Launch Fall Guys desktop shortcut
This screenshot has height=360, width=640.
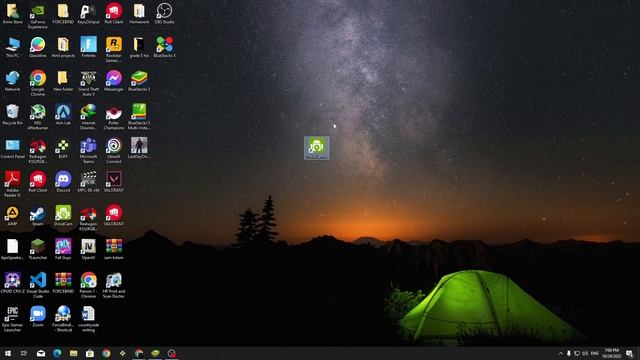point(63,249)
